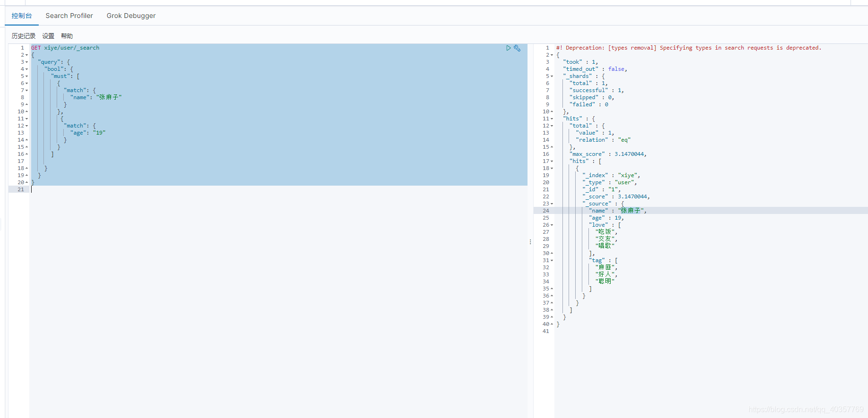Click "吃饭" value in love array
The height and width of the screenshot is (418, 868).
606,232
